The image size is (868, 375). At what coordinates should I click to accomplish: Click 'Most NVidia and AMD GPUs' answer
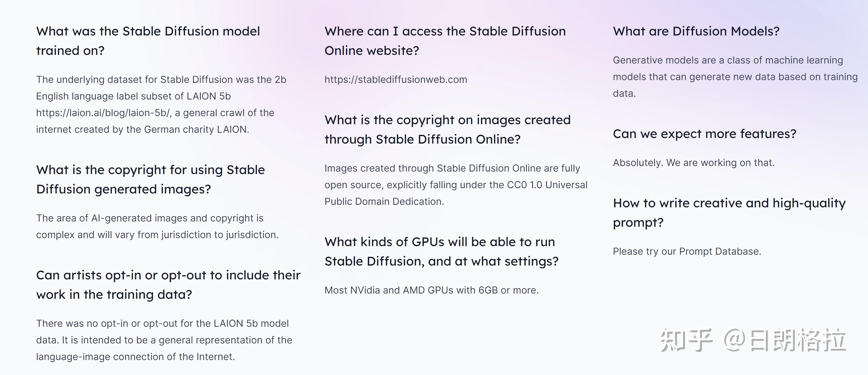point(432,290)
